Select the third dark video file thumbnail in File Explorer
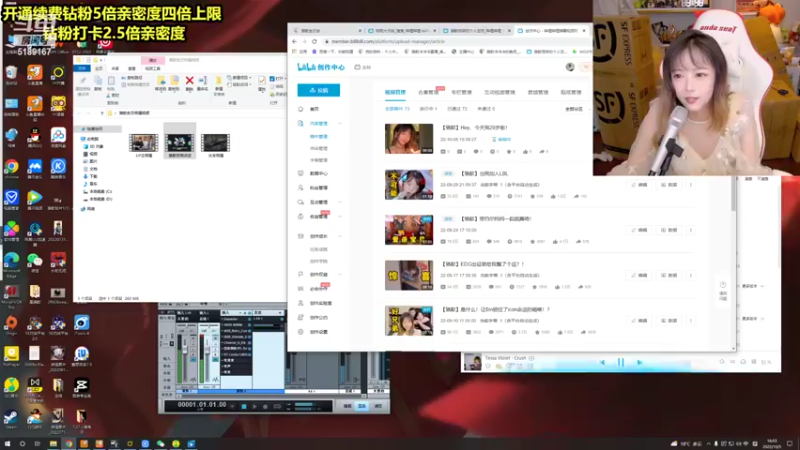This screenshot has height=450, width=800. click(x=215, y=143)
